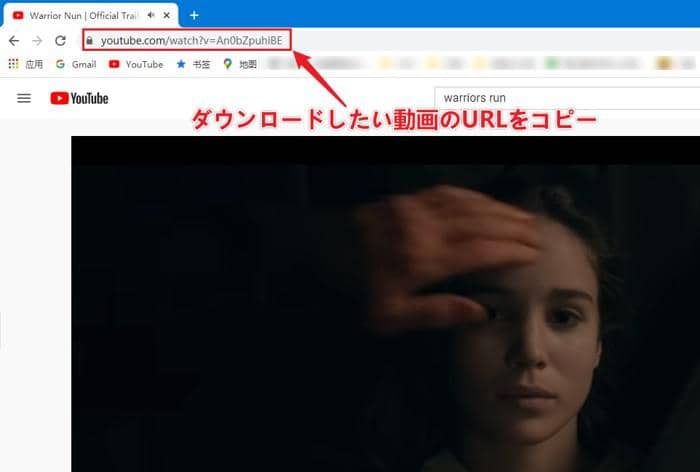
Task: Open a new tab with plus button
Action: point(194,16)
